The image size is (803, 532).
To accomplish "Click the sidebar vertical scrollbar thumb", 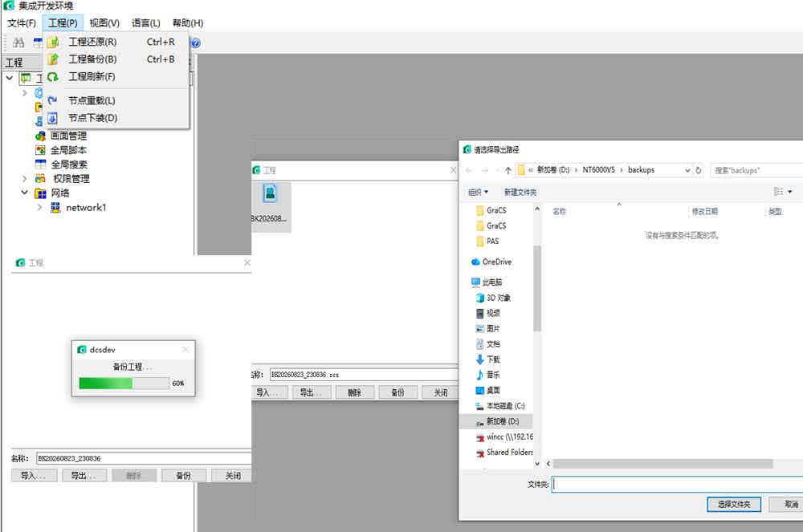I will click(536, 288).
